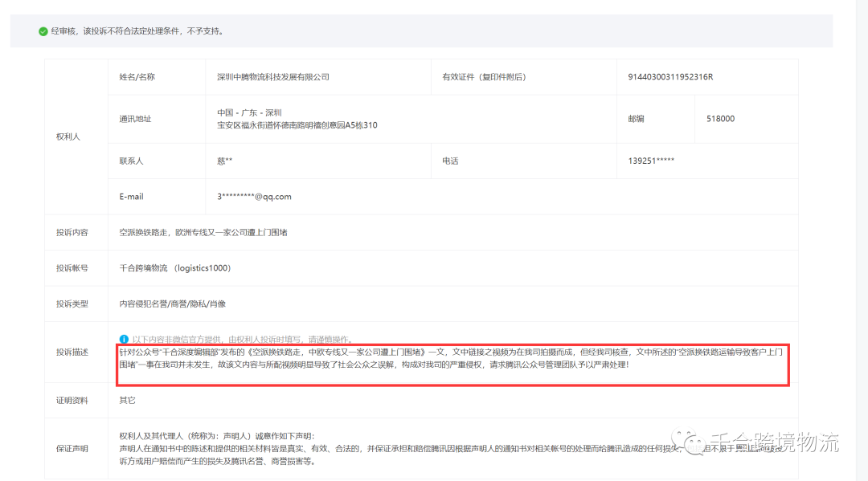Click line 权利人及其代理人（统称为：声明人）诚意作如下声明
The height and width of the screenshot is (481, 868).
tap(216, 436)
